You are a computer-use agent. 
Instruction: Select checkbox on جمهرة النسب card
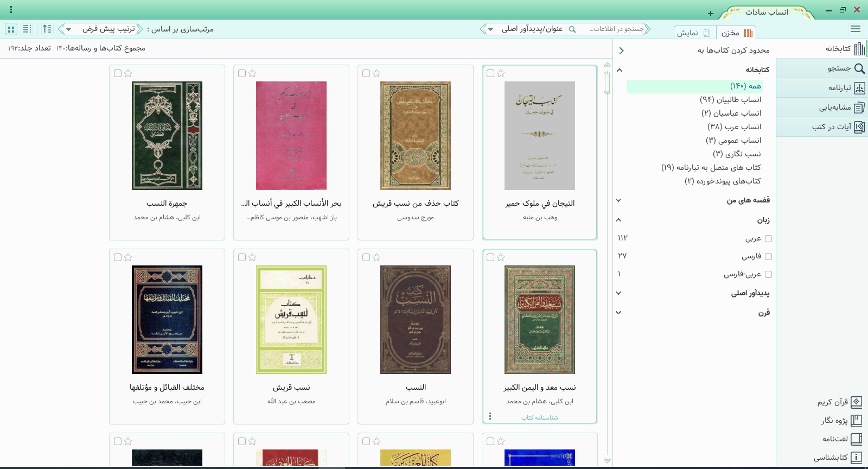click(118, 73)
